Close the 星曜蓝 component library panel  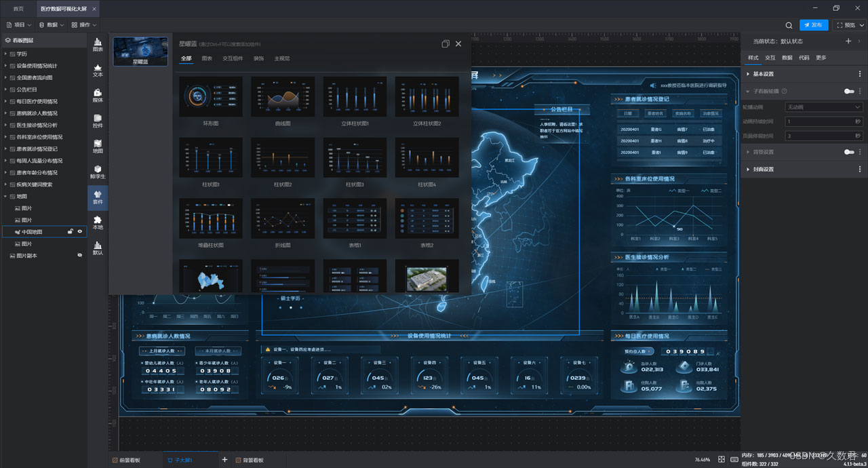pyautogui.click(x=458, y=43)
